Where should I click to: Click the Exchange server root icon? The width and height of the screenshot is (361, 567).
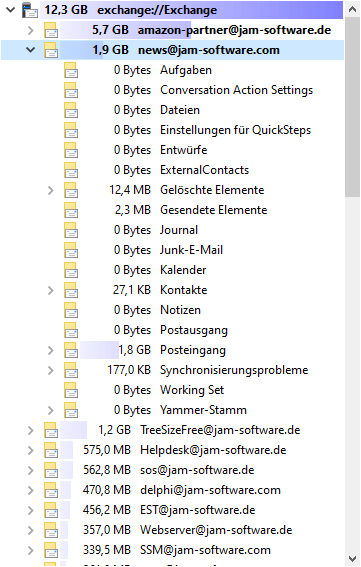30,10
